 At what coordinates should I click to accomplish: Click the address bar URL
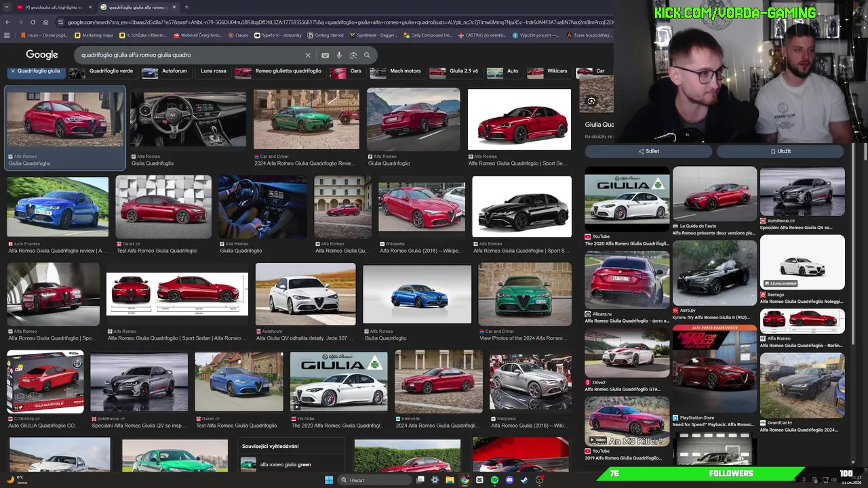[339, 22]
